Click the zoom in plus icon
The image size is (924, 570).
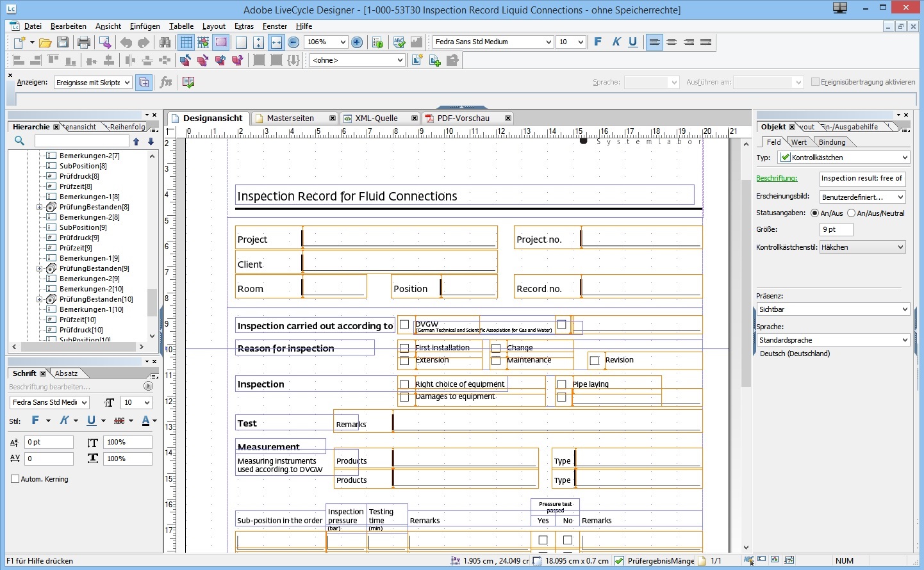tap(357, 42)
